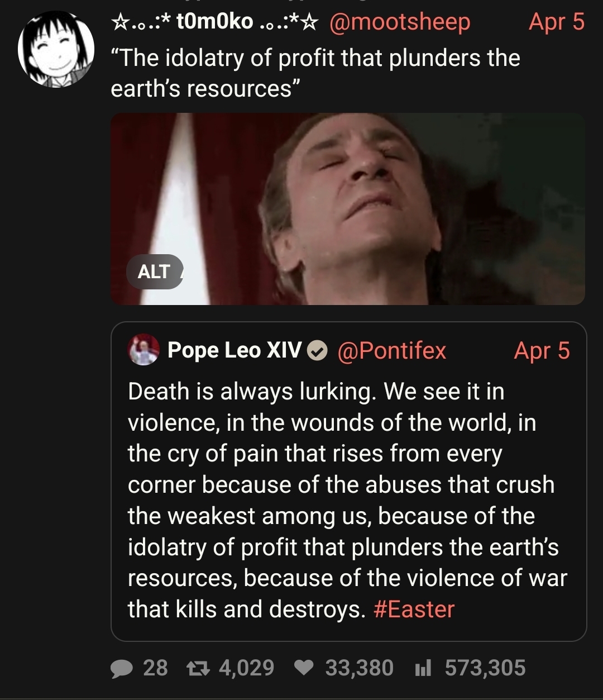Visit the @Pontifex handle
Screen dimensions: 603x700
click(392, 351)
